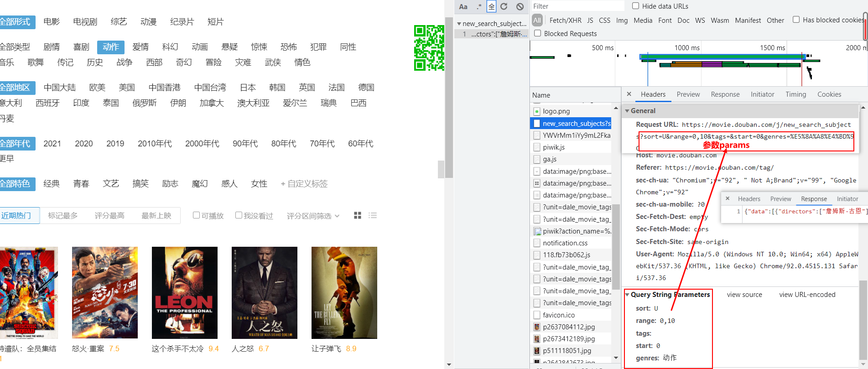Open the Cookies tab

tap(829, 94)
